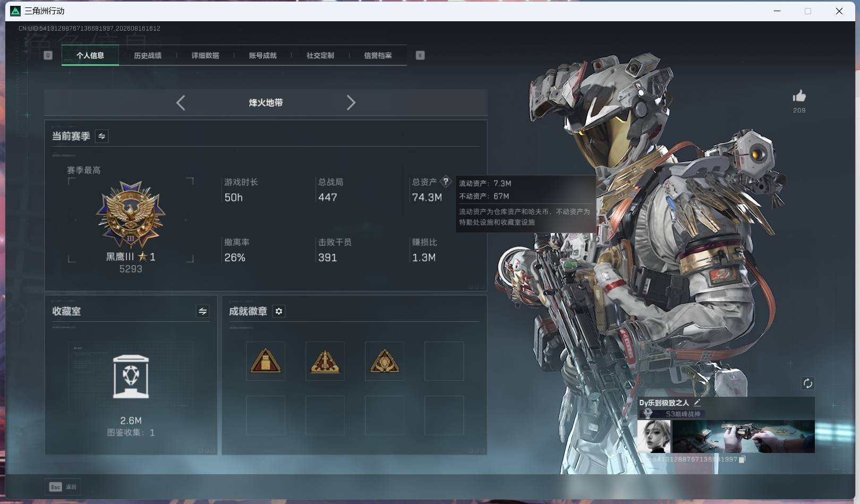Click the 流动资产: 7.3M tooltip line
The width and height of the screenshot is (860, 504).
coord(485,183)
